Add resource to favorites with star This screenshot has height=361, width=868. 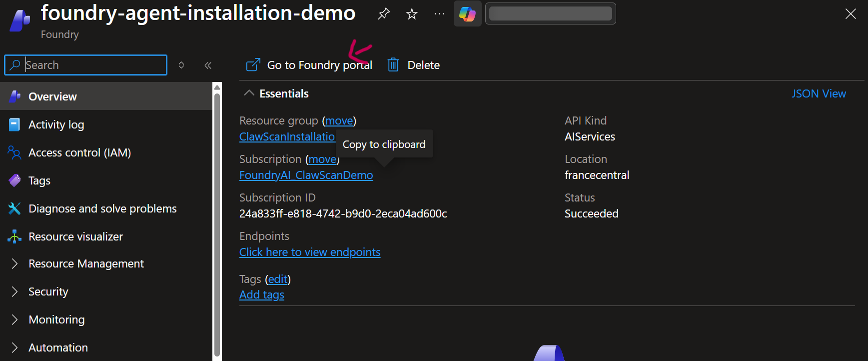[412, 14]
